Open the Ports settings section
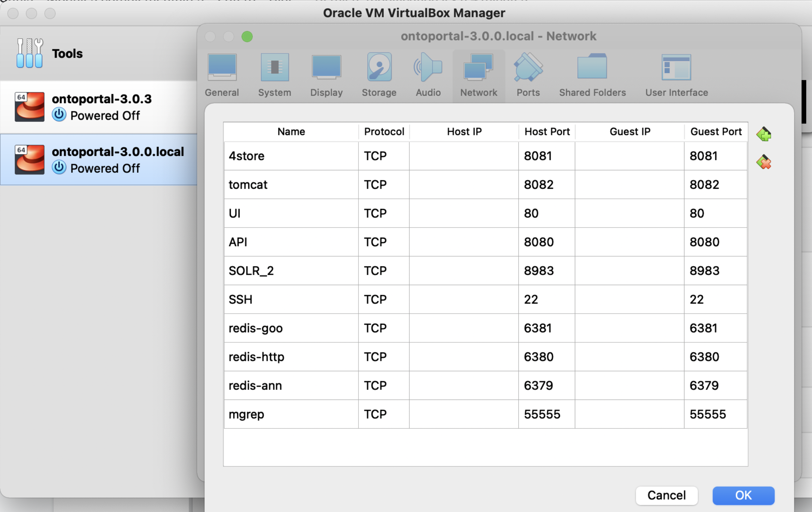The image size is (812, 512). pyautogui.click(x=528, y=76)
